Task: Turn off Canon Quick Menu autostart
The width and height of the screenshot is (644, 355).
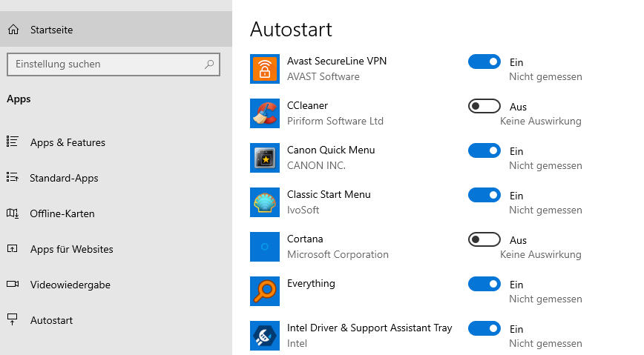Action: pyautogui.click(x=484, y=150)
